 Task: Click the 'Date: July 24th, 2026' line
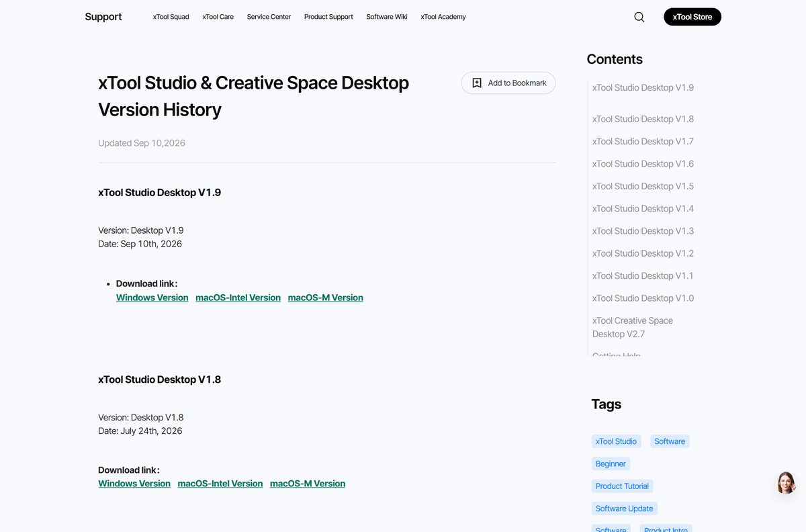140,431
